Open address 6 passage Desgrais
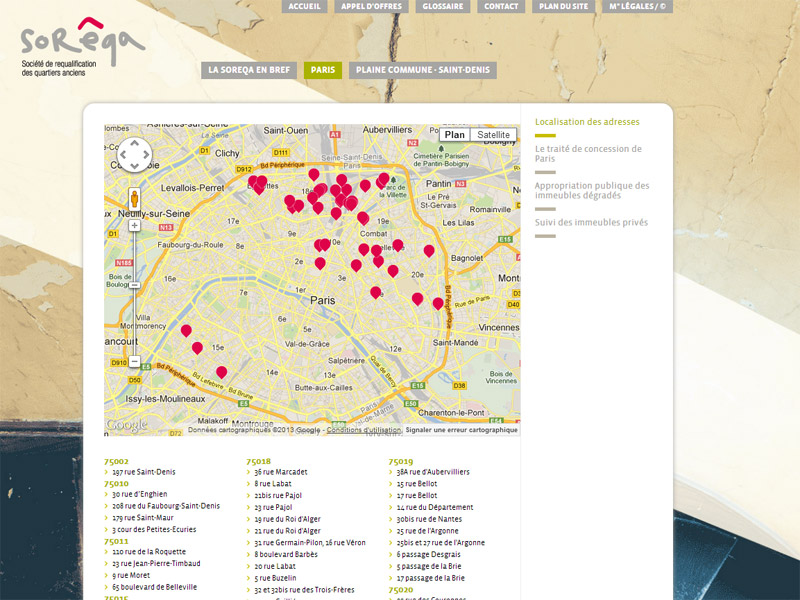The image size is (800, 600). [429, 554]
